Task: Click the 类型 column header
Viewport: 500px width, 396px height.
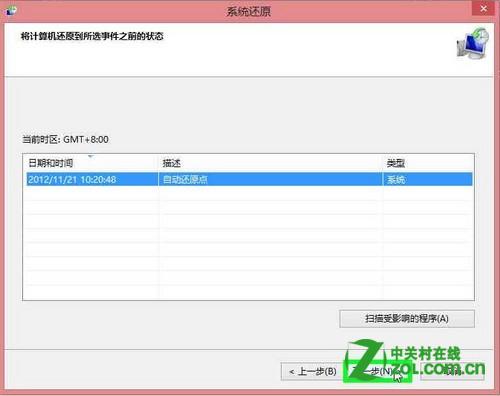Action: pyautogui.click(x=428, y=163)
